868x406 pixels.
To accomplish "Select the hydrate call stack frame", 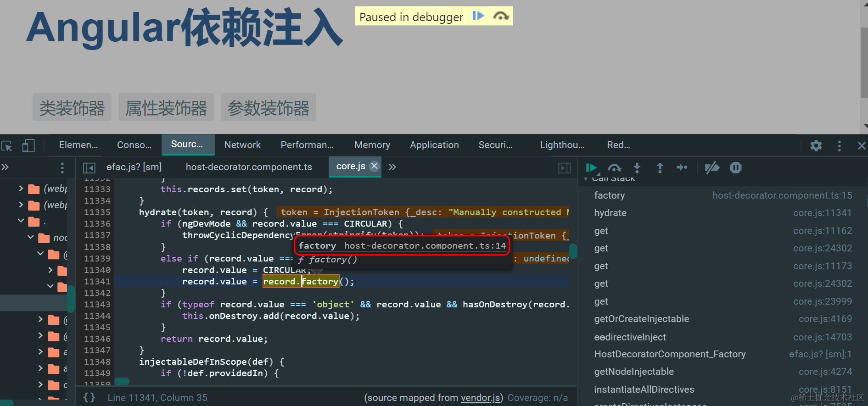I will (x=723, y=213).
